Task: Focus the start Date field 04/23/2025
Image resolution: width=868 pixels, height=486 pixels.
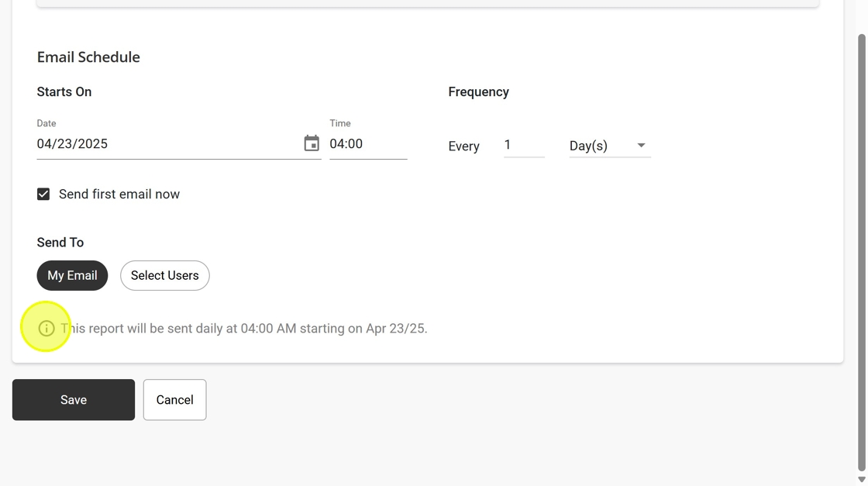Action: click(x=169, y=144)
